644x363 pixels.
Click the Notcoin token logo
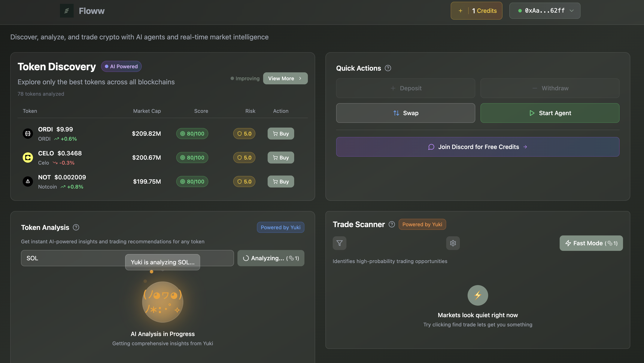pos(28,181)
